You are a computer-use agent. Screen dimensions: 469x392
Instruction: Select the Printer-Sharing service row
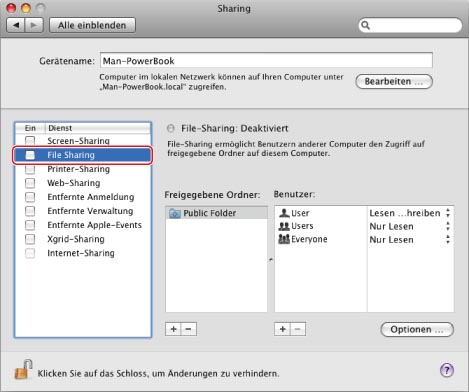(83, 169)
